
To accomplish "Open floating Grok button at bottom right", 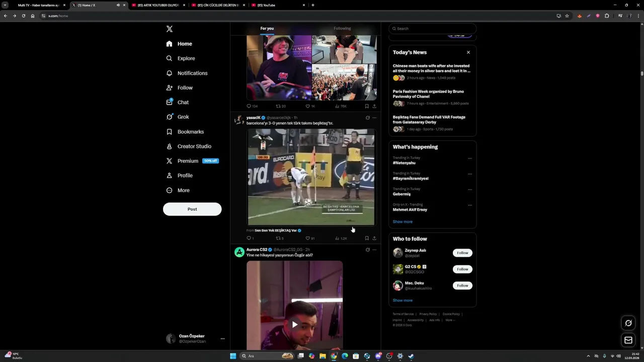I will tap(628, 323).
